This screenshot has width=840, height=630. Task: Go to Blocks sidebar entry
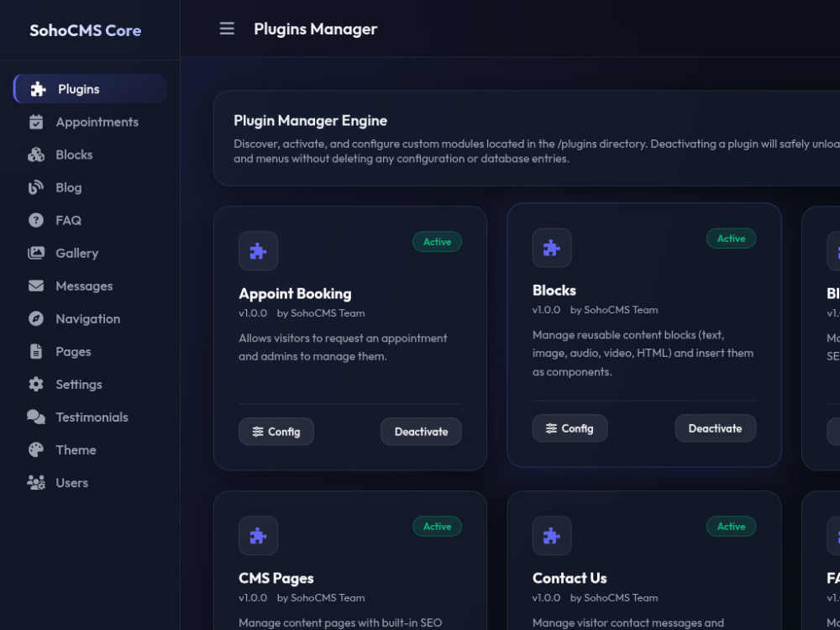(x=90, y=155)
